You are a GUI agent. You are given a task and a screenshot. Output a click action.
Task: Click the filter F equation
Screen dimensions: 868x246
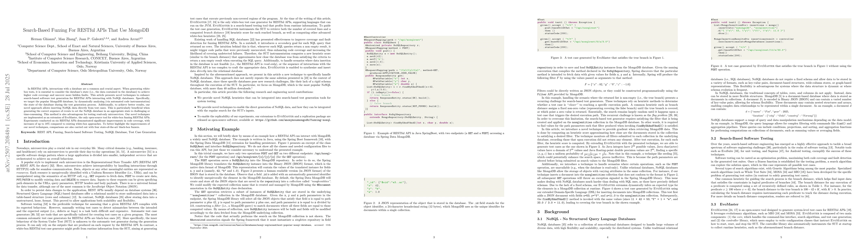(607, 85)
